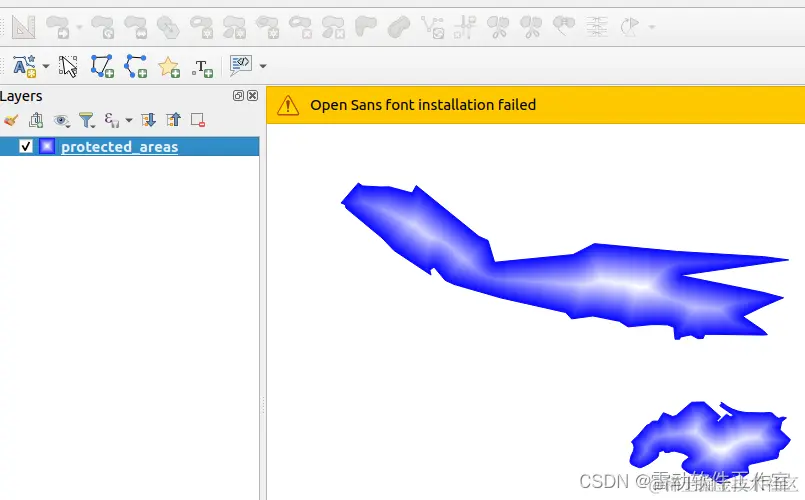Click the Expand All layers icon
The height and width of the screenshot is (500, 805).
[148, 120]
